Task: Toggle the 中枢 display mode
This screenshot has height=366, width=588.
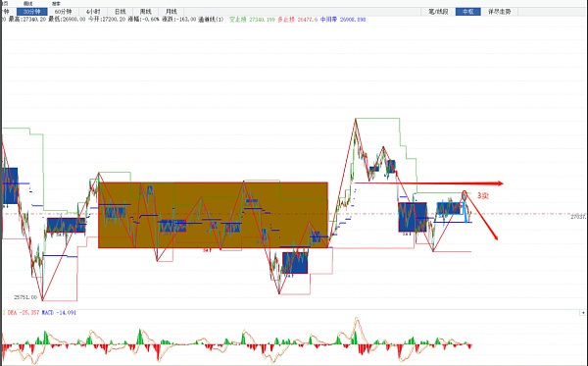Action: [x=468, y=12]
